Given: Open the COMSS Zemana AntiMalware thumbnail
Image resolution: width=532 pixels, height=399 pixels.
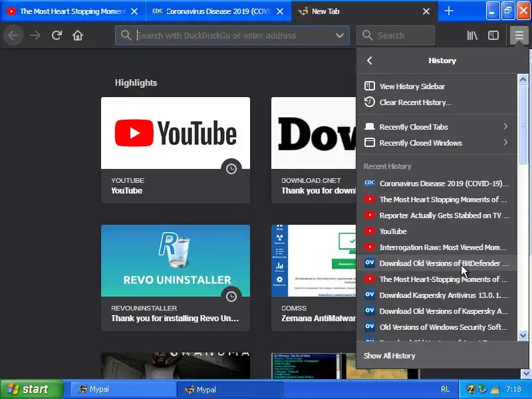Looking at the screenshot, I should point(313,261).
